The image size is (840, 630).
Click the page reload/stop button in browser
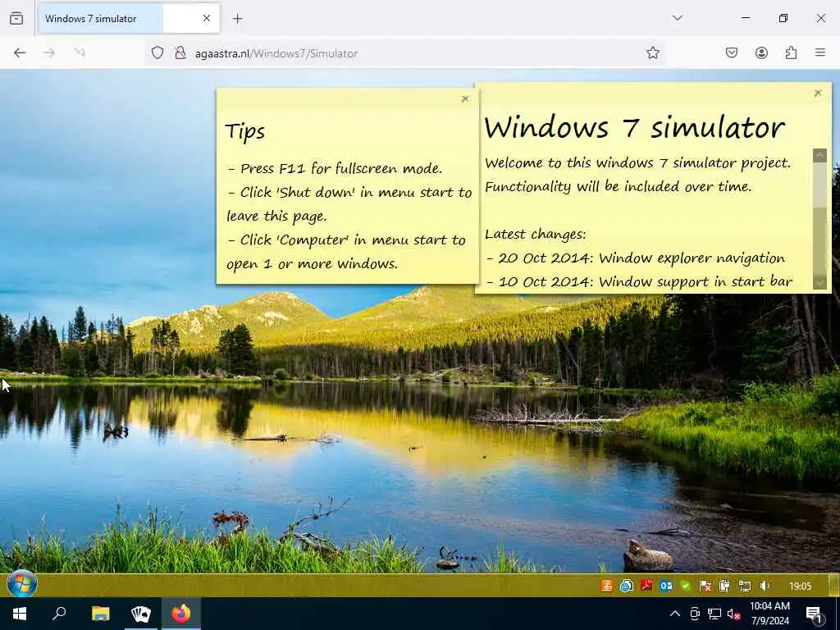pyautogui.click(x=80, y=52)
